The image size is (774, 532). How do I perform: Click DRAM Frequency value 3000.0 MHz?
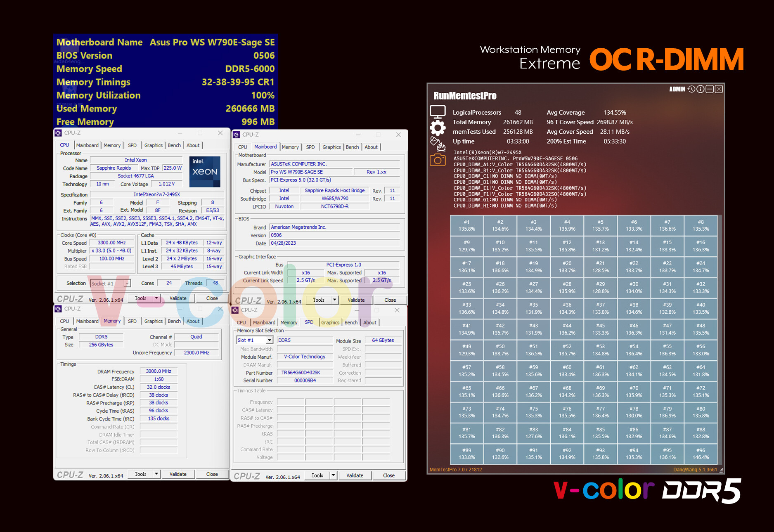click(159, 371)
